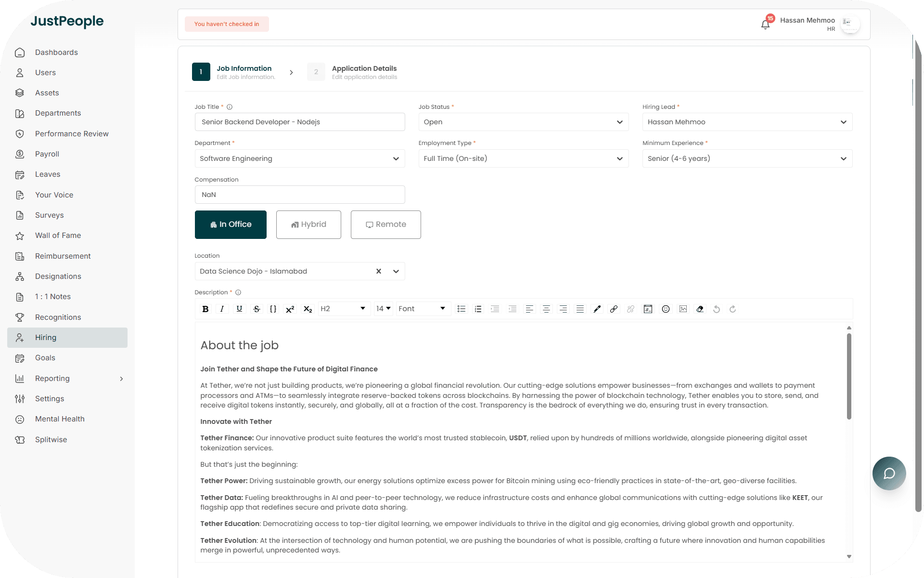Click the strikethrough formatting icon

[x=257, y=309]
